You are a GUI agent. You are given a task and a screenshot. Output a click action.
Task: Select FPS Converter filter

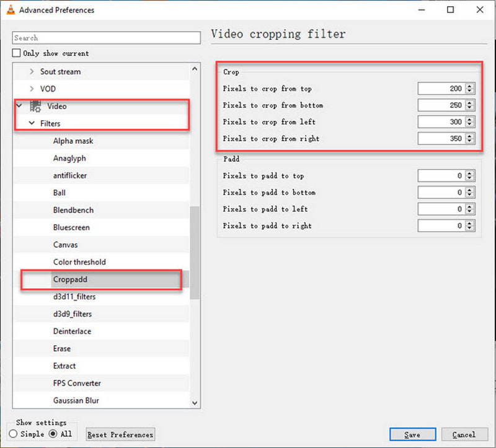pos(77,383)
